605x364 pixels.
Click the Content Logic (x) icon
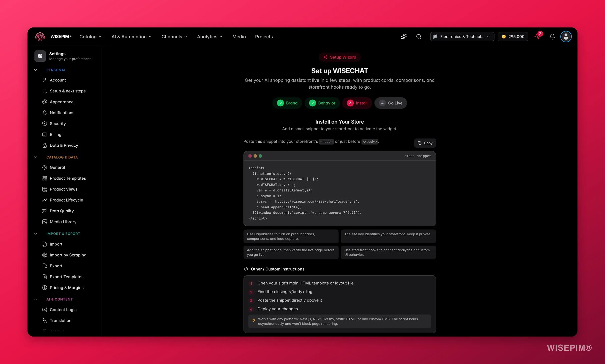[45, 310]
